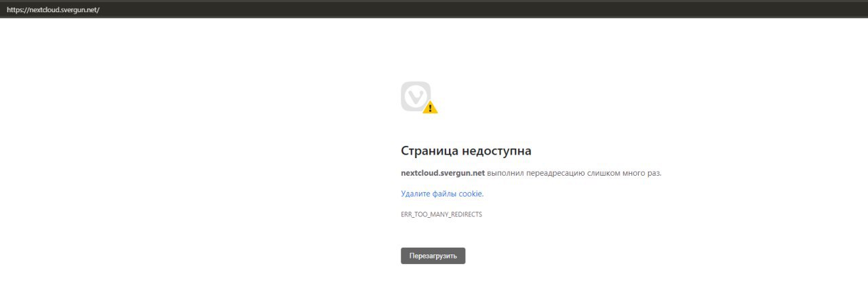Open the Удалите файлы cookie link
This screenshot has height=304, width=868.
441,194
